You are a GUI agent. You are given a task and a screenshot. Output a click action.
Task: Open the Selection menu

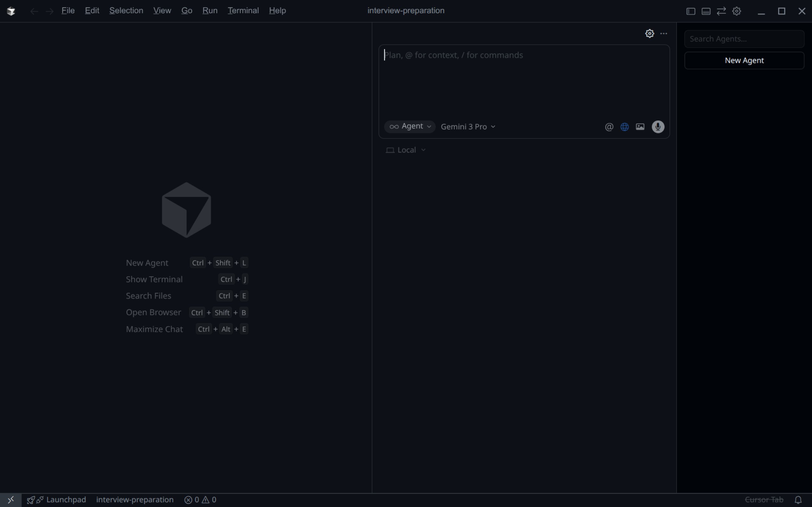(x=126, y=10)
